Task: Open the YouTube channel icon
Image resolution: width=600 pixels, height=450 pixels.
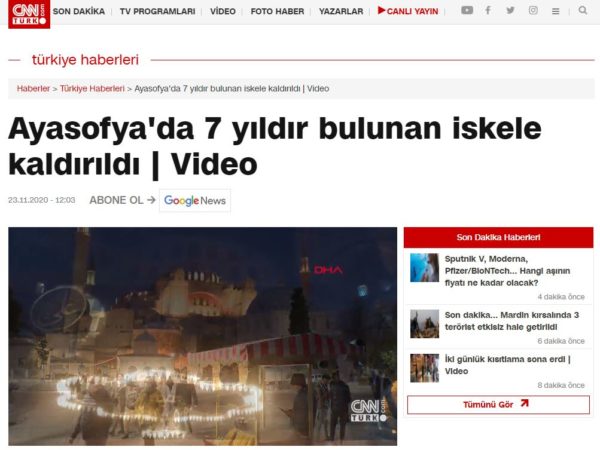Action: [467, 11]
